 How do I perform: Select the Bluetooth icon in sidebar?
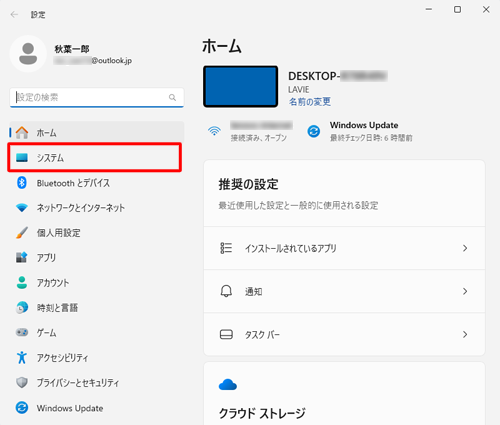click(x=22, y=183)
